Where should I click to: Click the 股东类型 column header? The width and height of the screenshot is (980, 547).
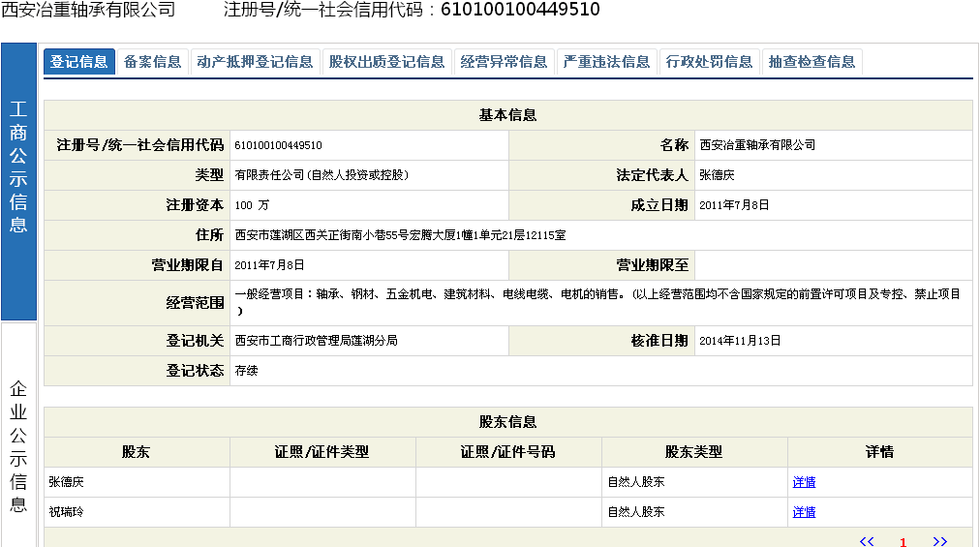pyautogui.click(x=693, y=452)
